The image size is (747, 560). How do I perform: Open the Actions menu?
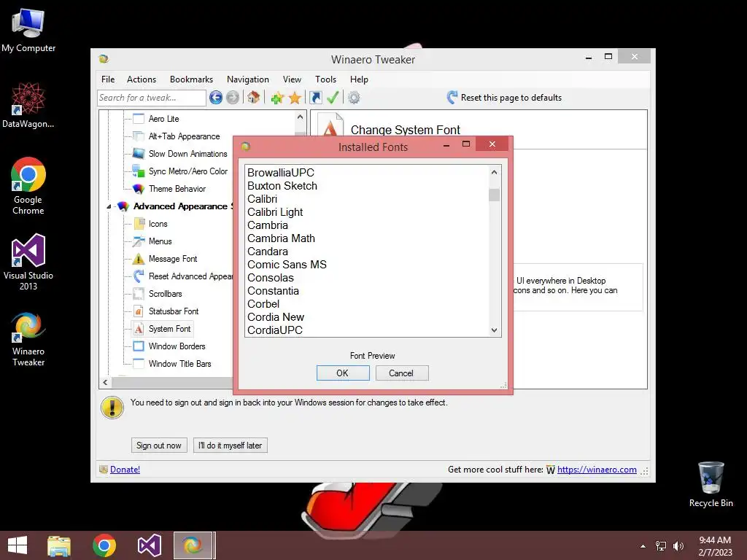pyautogui.click(x=142, y=79)
